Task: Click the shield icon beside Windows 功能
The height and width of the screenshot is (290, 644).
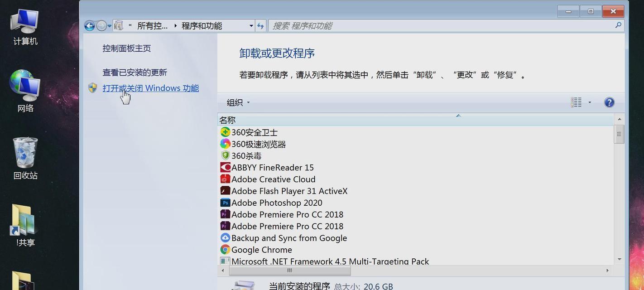Action: click(x=93, y=88)
